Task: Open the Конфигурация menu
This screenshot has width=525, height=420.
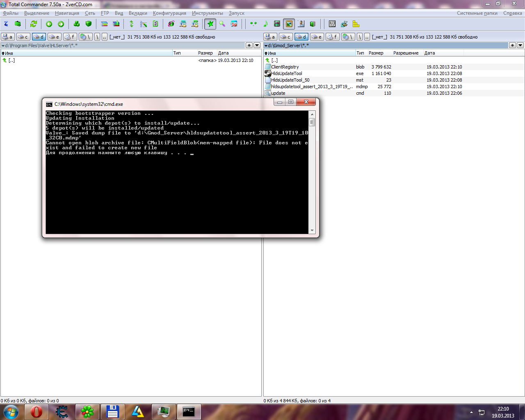Action: click(x=169, y=13)
